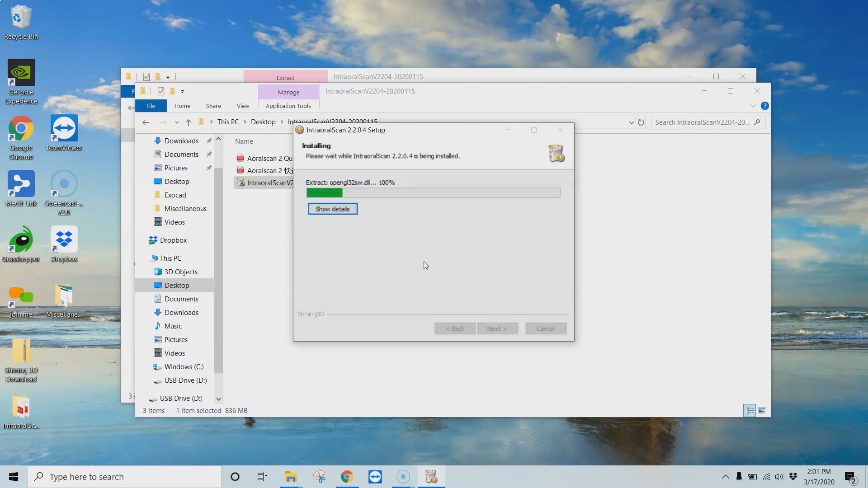
Task: Open File Explorer from taskbar
Action: [290, 477]
